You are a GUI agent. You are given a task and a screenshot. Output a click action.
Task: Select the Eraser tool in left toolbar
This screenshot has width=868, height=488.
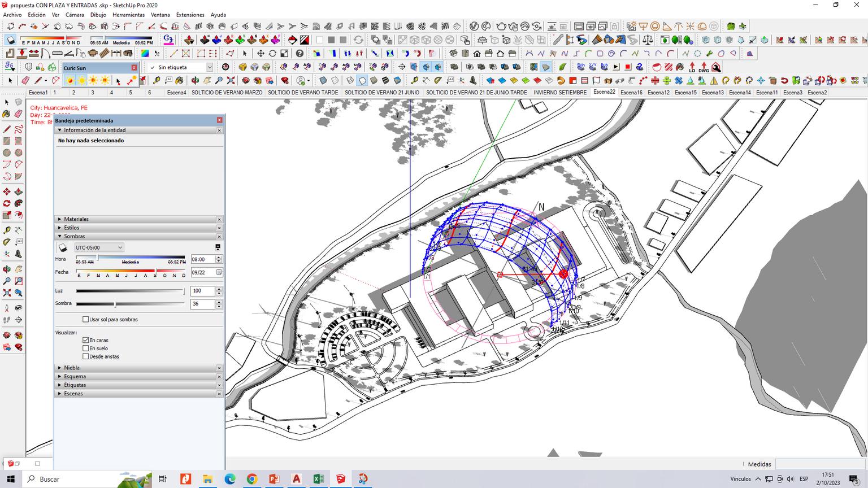tap(19, 114)
